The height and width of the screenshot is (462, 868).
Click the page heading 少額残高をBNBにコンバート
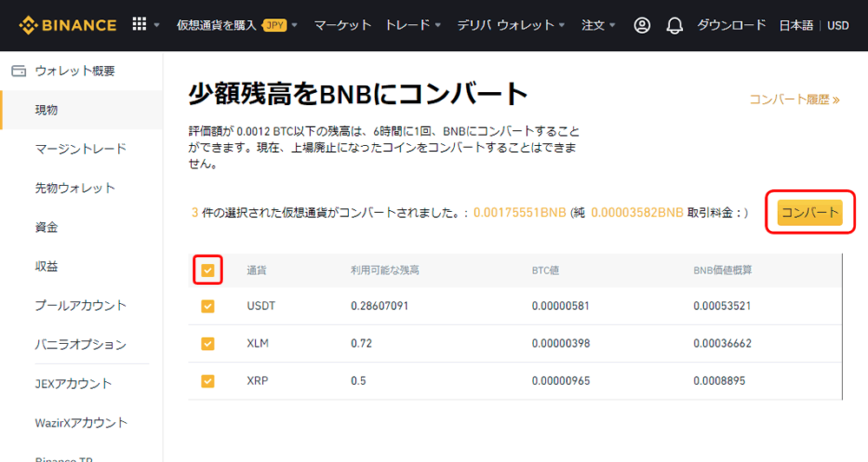358,94
